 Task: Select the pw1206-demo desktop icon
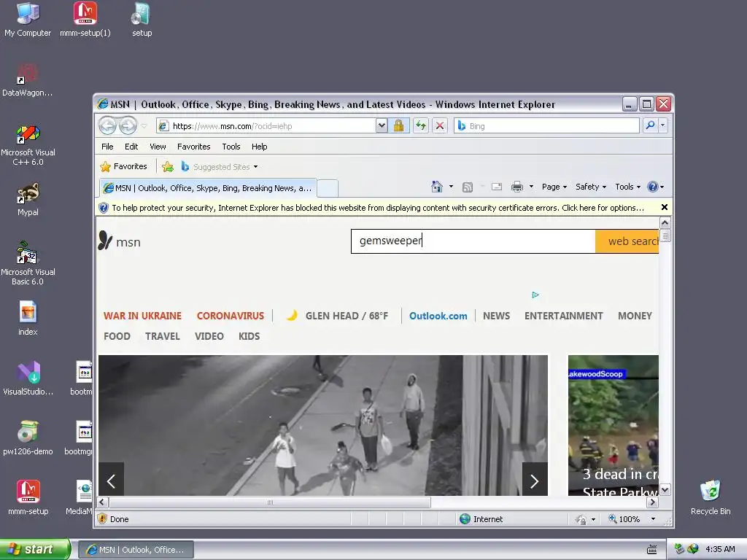coord(28,438)
